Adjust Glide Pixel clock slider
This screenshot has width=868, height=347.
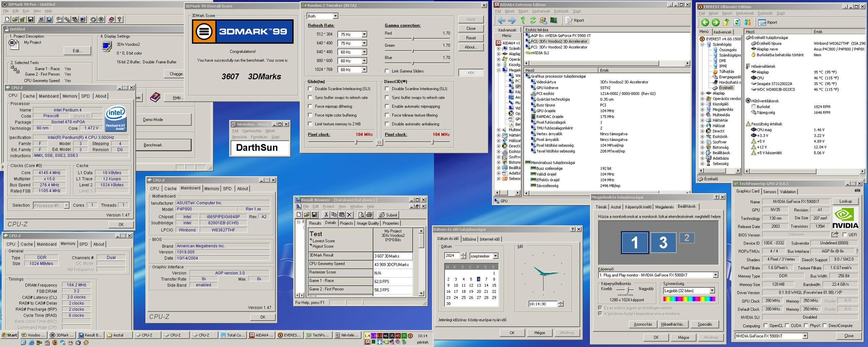point(356,142)
